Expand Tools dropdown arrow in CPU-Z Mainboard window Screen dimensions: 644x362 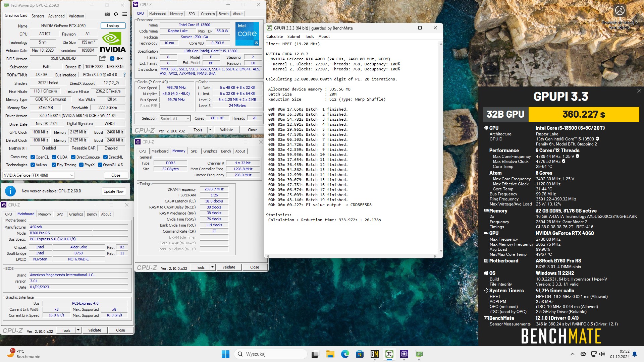point(78,330)
